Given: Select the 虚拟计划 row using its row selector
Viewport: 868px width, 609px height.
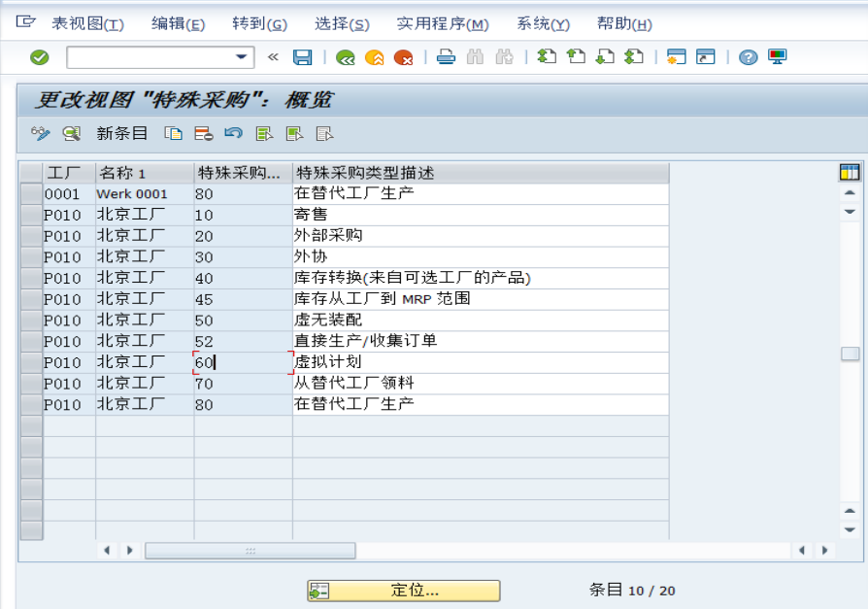Looking at the screenshot, I should (31, 362).
